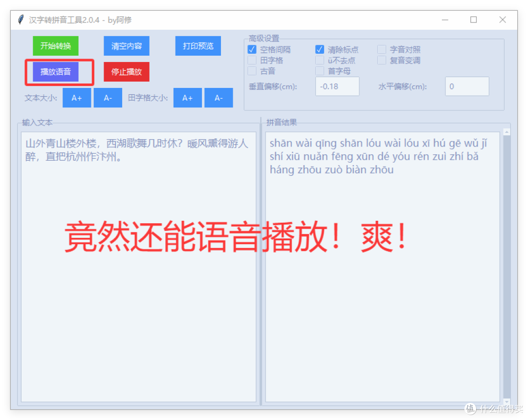Open 打印预览 print preview
The image size is (528, 420).
tap(198, 46)
